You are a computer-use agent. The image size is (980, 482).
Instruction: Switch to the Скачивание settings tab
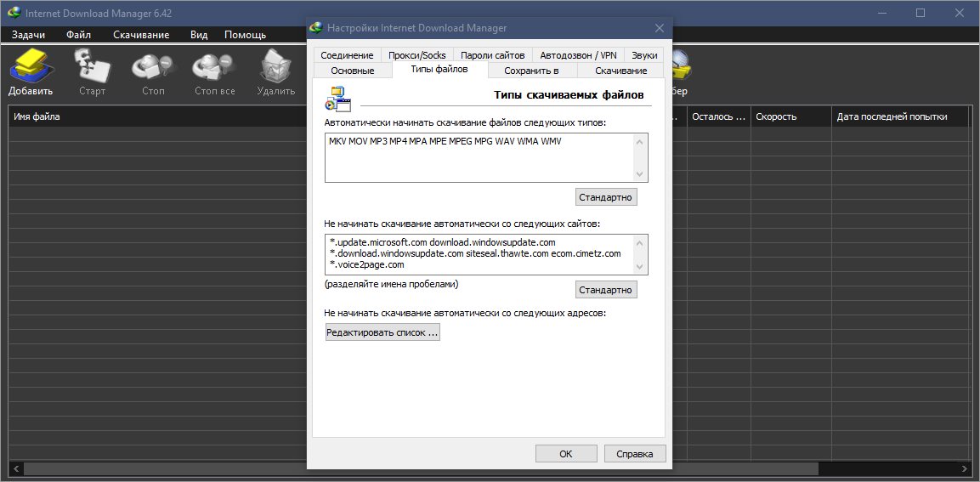(x=620, y=71)
